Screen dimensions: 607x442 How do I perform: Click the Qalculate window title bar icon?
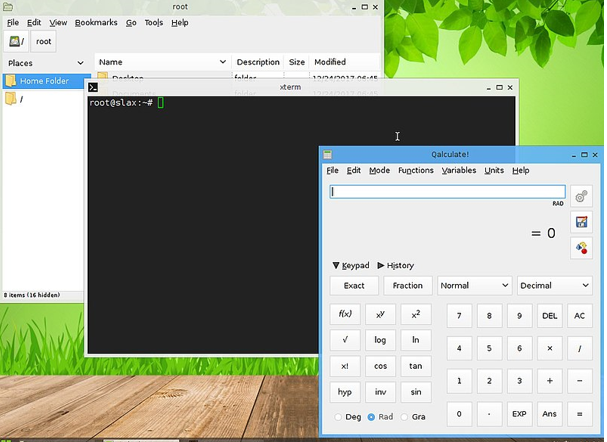[x=328, y=154]
